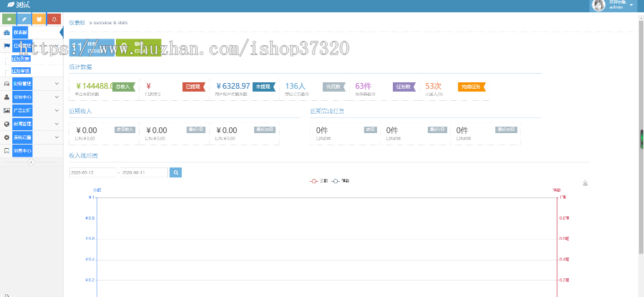Click the blue 未提现 ribbon badge
This screenshot has width=644, height=297.
pyautogui.click(x=263, y=87)
